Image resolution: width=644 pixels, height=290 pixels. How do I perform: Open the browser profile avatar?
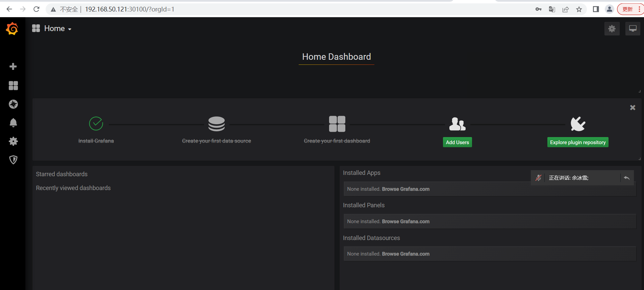(610, 9)
